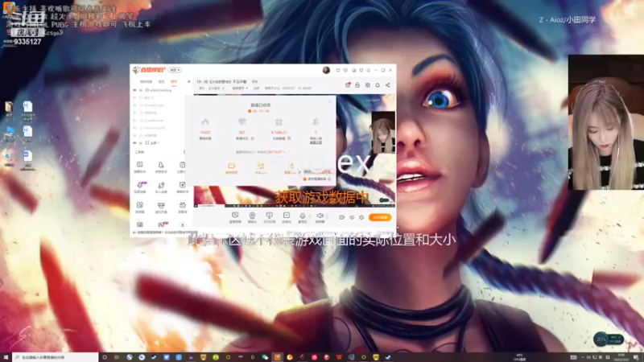
Task: Click the lock icon in stream header
Action: pyautogui.click(x=357, y=85)
